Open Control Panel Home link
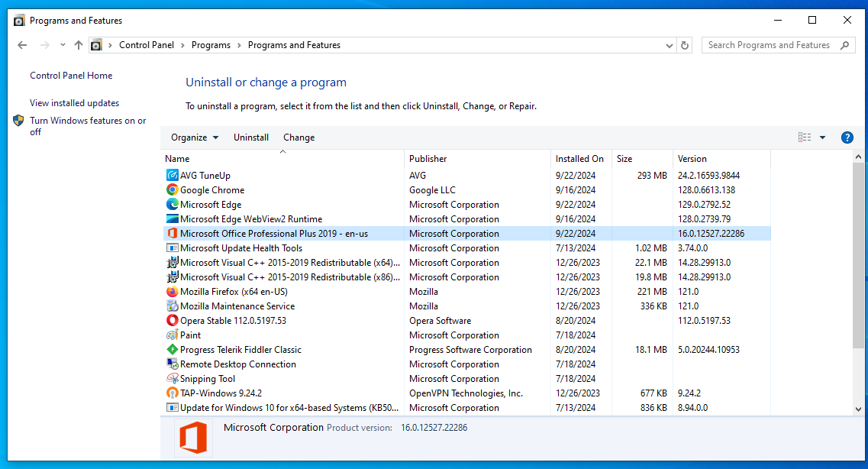Screen dimensions: 868x469 coord(71,76)
